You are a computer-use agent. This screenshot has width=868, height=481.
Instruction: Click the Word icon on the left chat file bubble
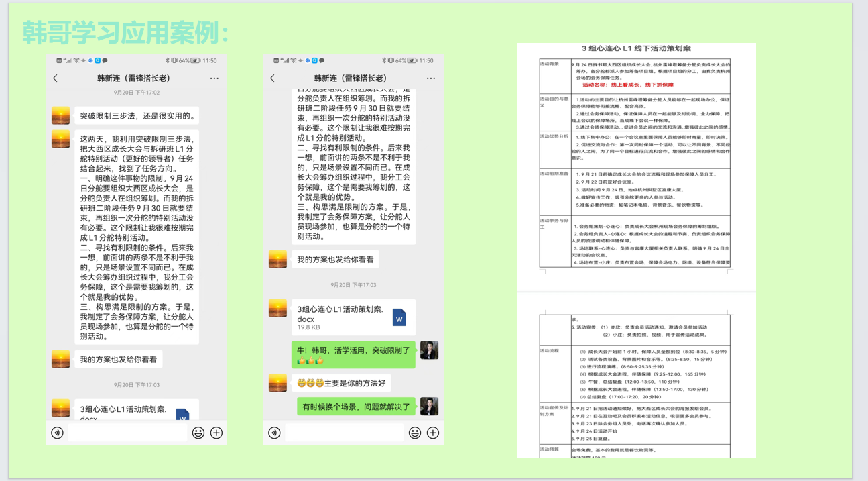(x=182, y=414)
